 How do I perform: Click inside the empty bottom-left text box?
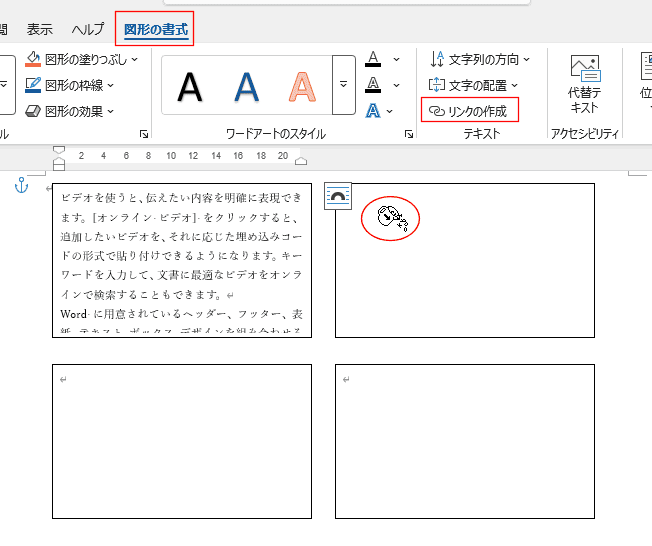point(181,442)
